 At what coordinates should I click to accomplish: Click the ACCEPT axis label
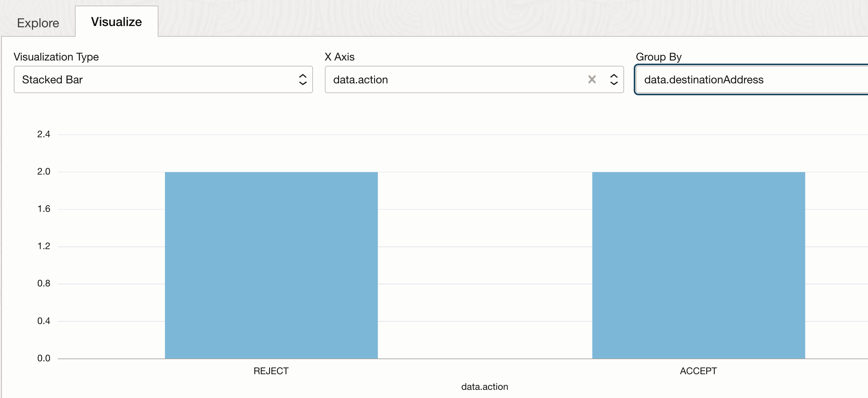click(698, 371)
